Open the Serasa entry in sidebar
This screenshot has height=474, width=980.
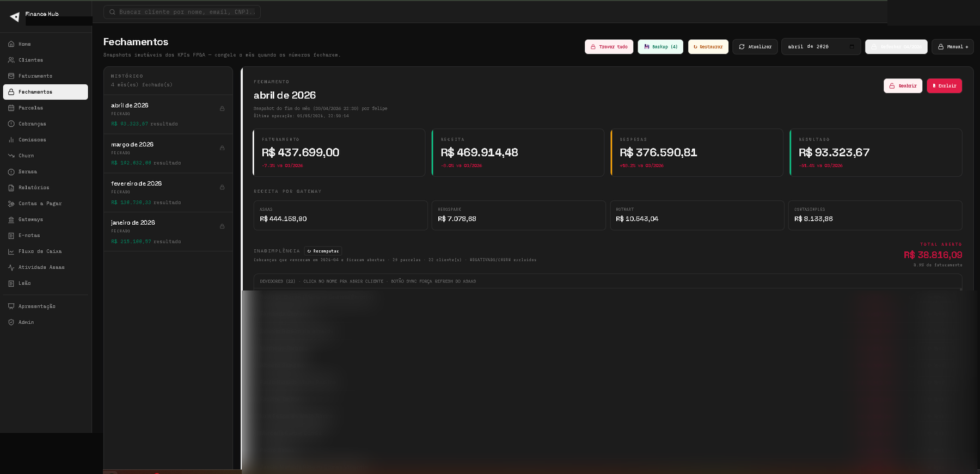point(45,172)
